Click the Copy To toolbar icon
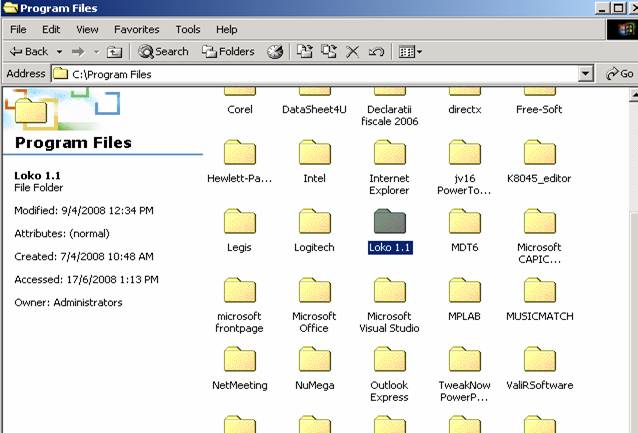The image size is (638, 433). (x=329, y=52)
